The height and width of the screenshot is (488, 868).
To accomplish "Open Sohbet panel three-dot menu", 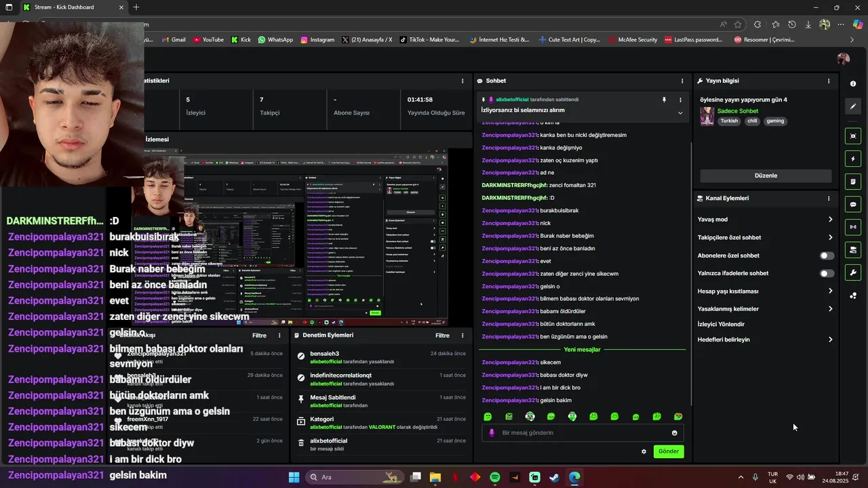I will tap(682, 81).
